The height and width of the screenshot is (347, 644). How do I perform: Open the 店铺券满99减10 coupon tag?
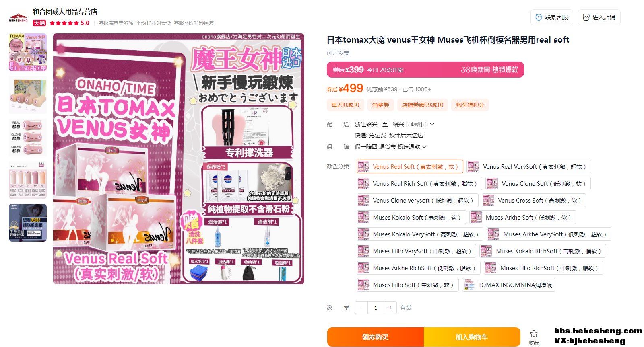(x=422, y=105)
